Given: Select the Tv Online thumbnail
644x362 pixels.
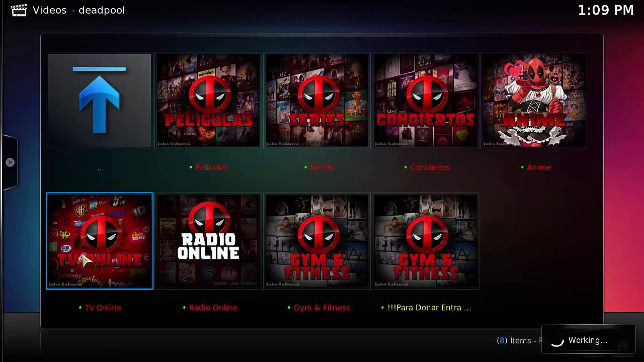Looking at the screenshot, I should [100, 241].
